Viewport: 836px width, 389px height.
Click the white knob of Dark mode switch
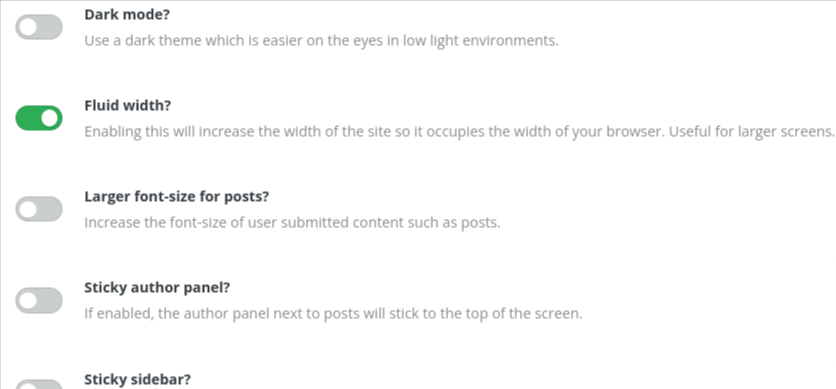click(28, 27)
